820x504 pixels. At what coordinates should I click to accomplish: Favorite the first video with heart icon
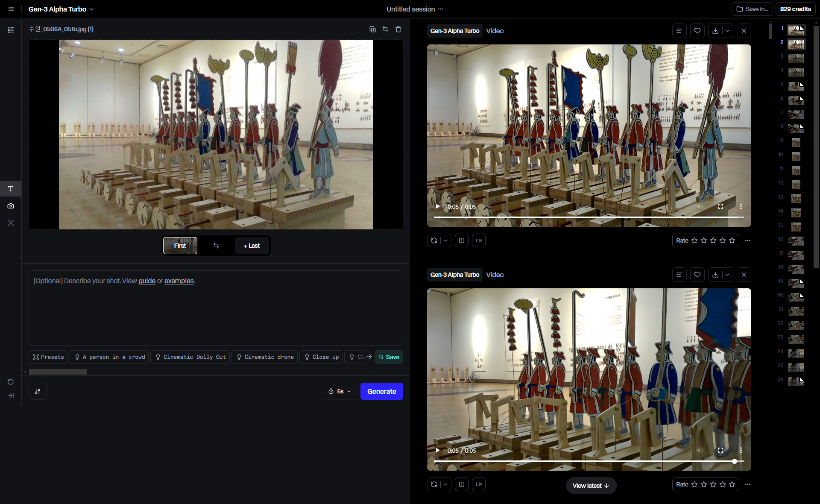(x=697, y=31)
